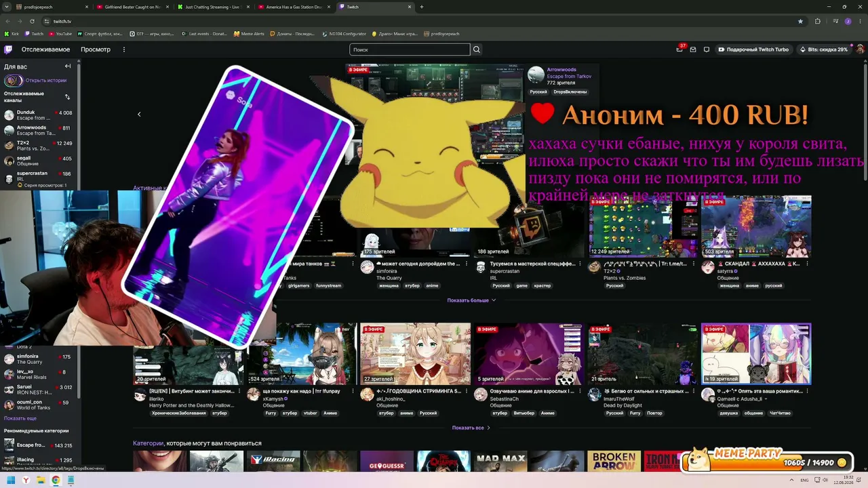Screen dimensions: 868x488
Task: Open the Windows Start menu
Action: click(12, 481)
